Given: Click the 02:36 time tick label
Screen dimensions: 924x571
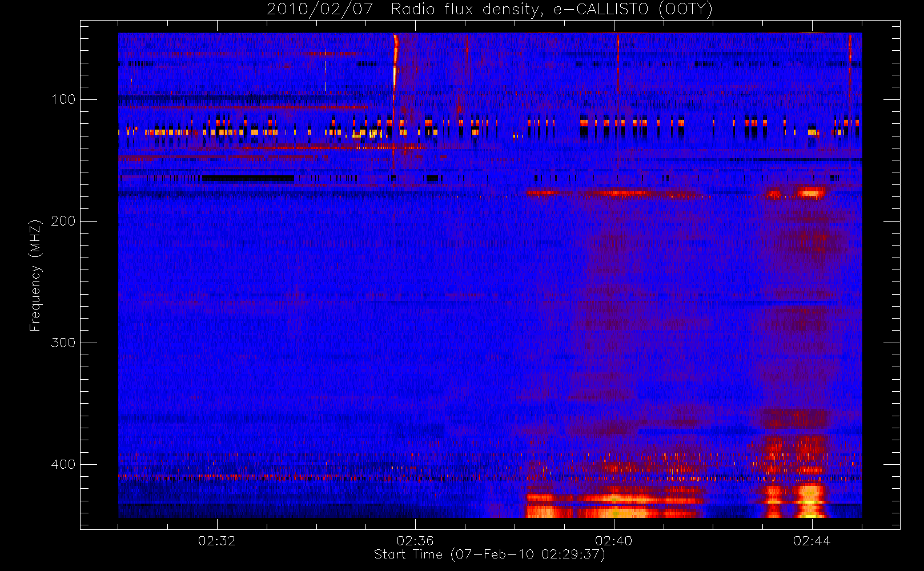Looking at the screenshot, I should pos(415,541).
